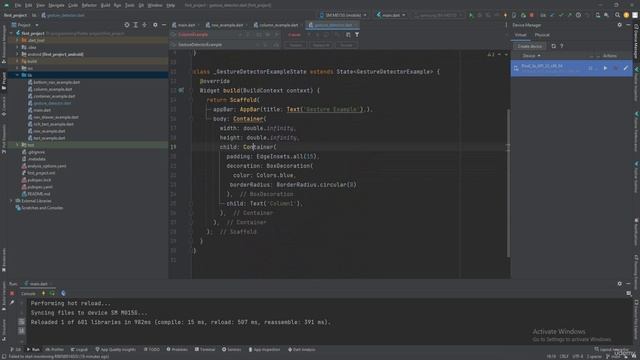Expand the android folder in project tree
The height and width of the screenshot is (360, 640).
click(18, 54)
